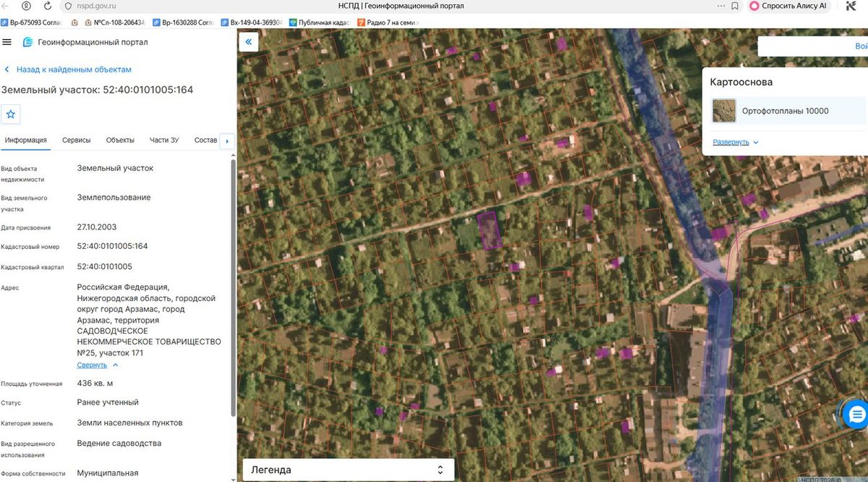Collapse the address with Свернуть

click(x=98, y=365)
